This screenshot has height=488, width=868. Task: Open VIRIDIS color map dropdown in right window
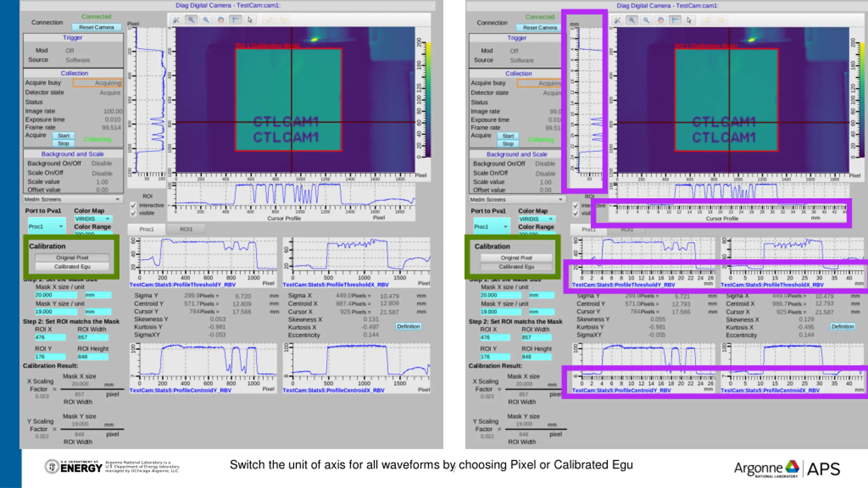tap(537, 219)
